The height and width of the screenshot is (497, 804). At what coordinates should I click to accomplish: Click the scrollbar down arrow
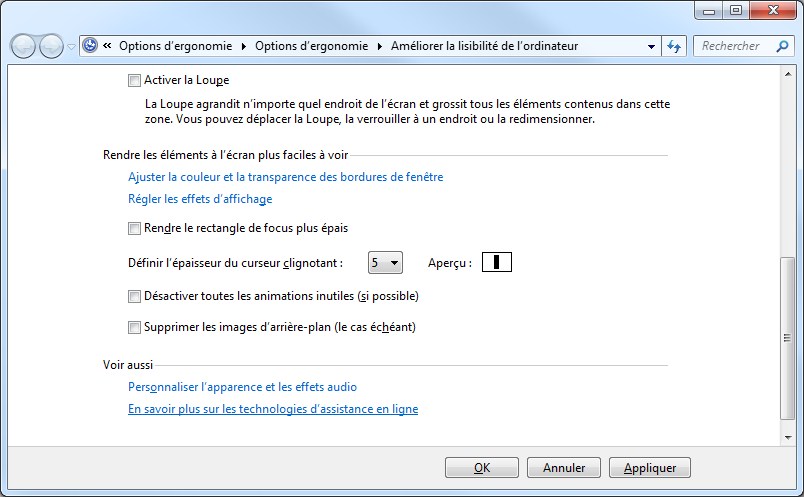[x=789, y=438]
